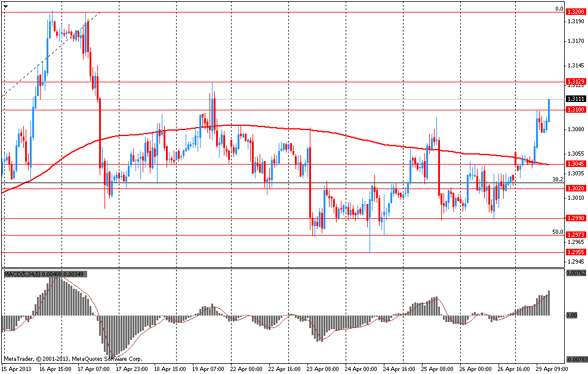Click the 0.00 zero label on MACD scale

(x=572, y=315)
